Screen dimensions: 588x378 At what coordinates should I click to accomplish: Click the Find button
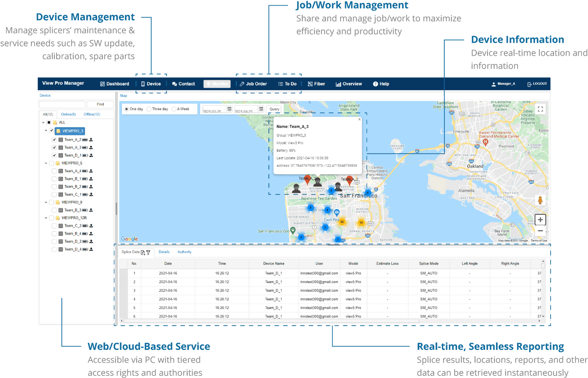[x=100, y=104]
